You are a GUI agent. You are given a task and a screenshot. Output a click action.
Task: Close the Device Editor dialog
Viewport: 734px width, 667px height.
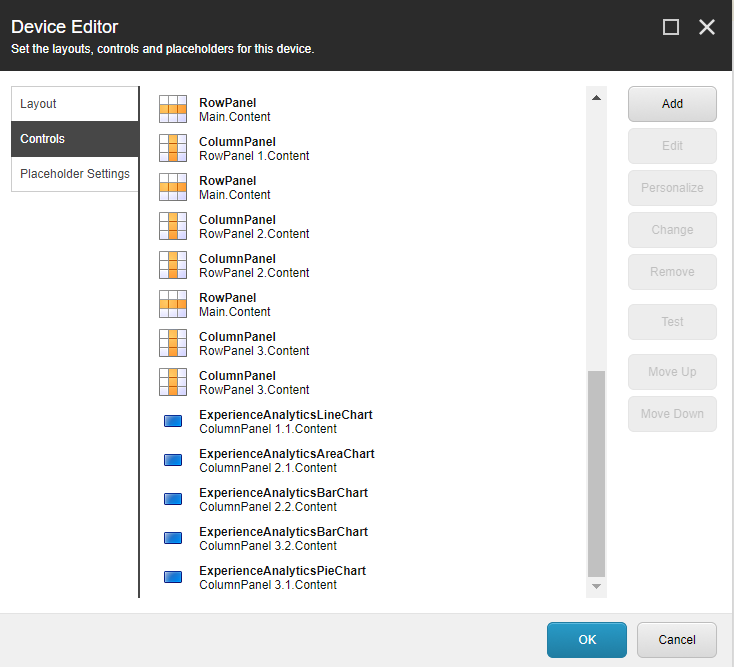click(707, 27)
